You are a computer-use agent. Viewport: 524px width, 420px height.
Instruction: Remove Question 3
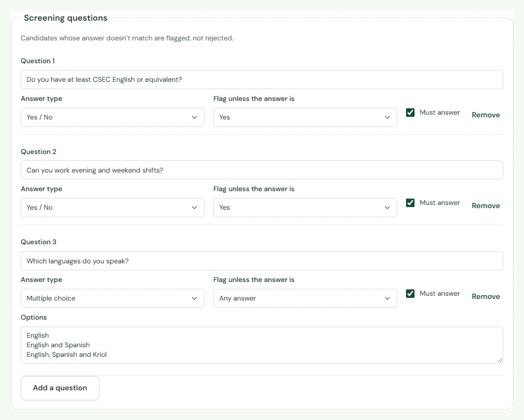[486, 296]
